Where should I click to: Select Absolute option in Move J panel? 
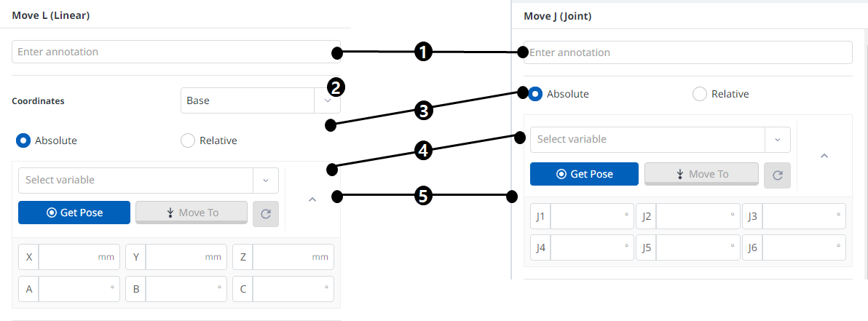(x=536, y=94)
